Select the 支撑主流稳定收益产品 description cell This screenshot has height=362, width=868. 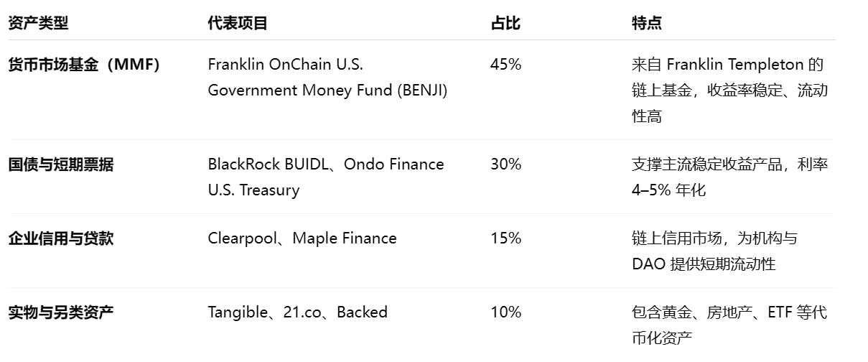(729, 177)
